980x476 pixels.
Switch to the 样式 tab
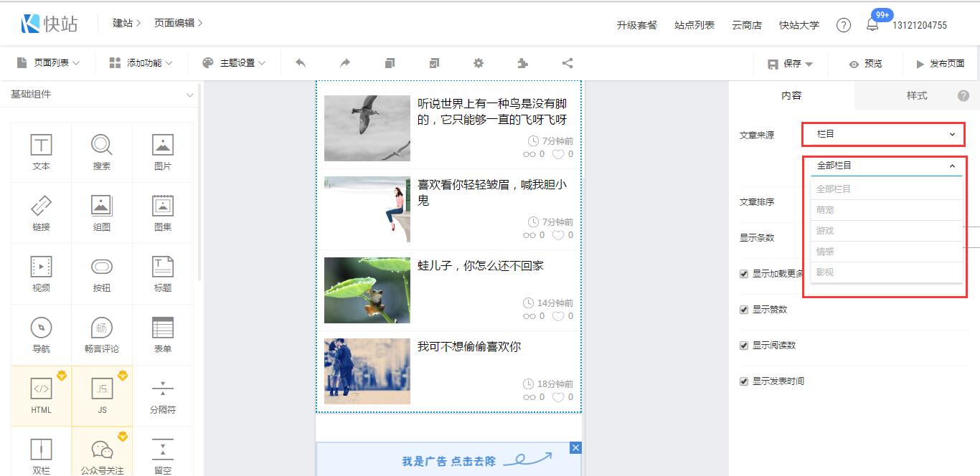(x=916, y=95)
